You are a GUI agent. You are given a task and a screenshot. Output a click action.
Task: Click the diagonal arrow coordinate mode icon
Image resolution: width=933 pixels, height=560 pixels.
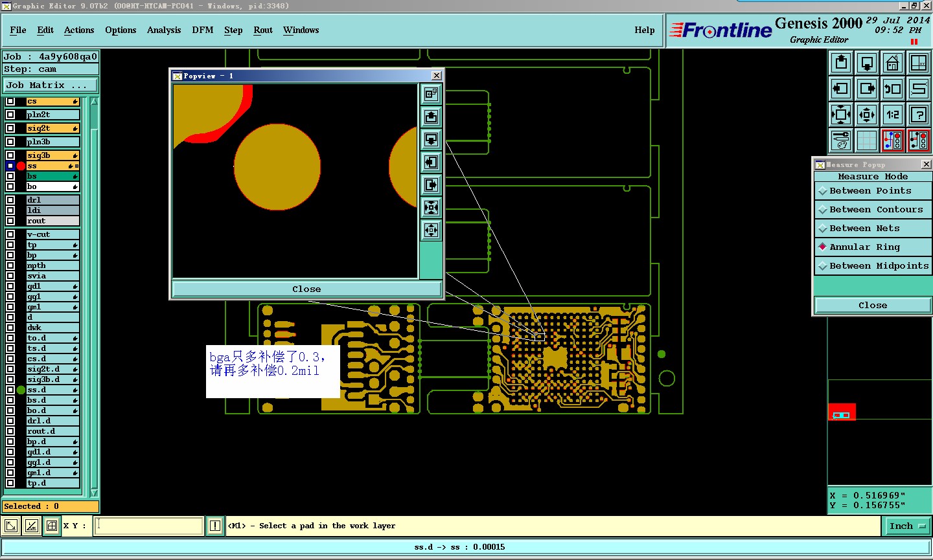coord(11,526)
